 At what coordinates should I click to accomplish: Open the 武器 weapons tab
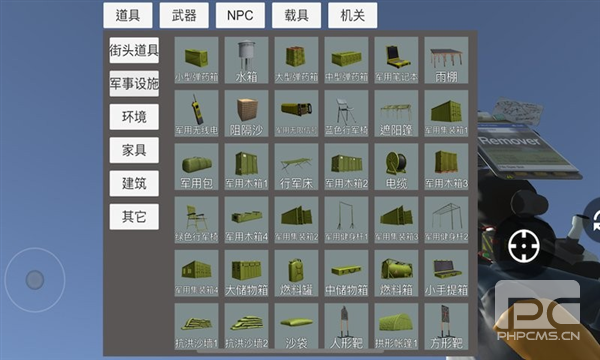tap(184, 15)
